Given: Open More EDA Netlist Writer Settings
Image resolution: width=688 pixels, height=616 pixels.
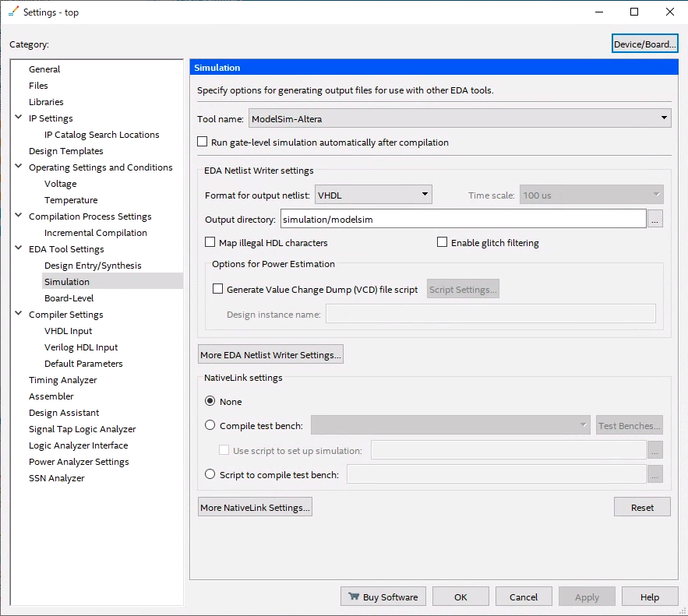Looking at the screenshot, I should [x=270, y=354].
